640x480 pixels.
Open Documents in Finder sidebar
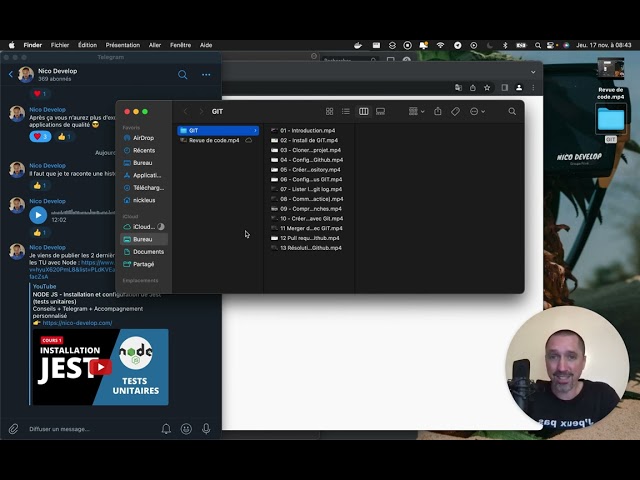(148, 251)
